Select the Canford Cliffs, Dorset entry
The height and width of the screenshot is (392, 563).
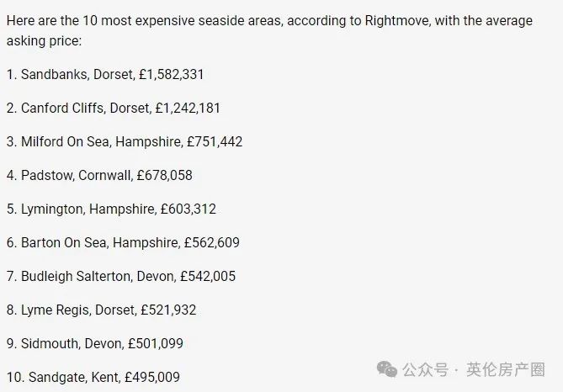coord(114,108)
